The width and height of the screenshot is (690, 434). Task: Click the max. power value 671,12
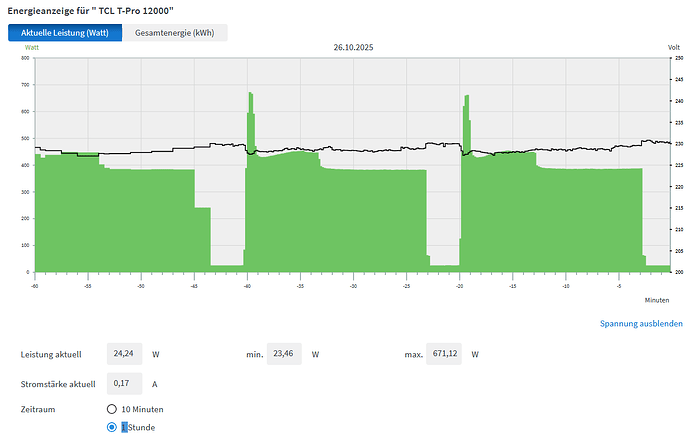click(443, 354)
